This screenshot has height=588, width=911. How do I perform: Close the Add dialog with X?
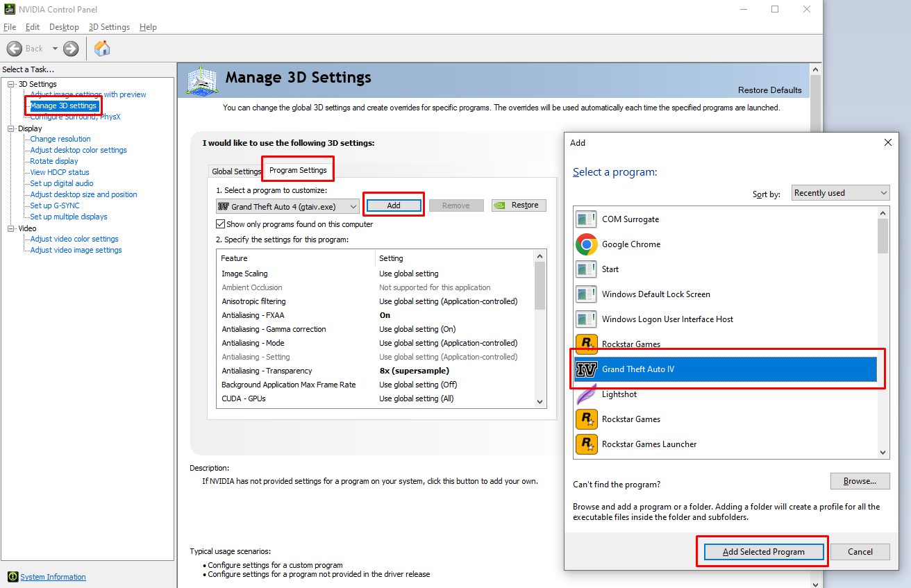(x=887, y=142)
